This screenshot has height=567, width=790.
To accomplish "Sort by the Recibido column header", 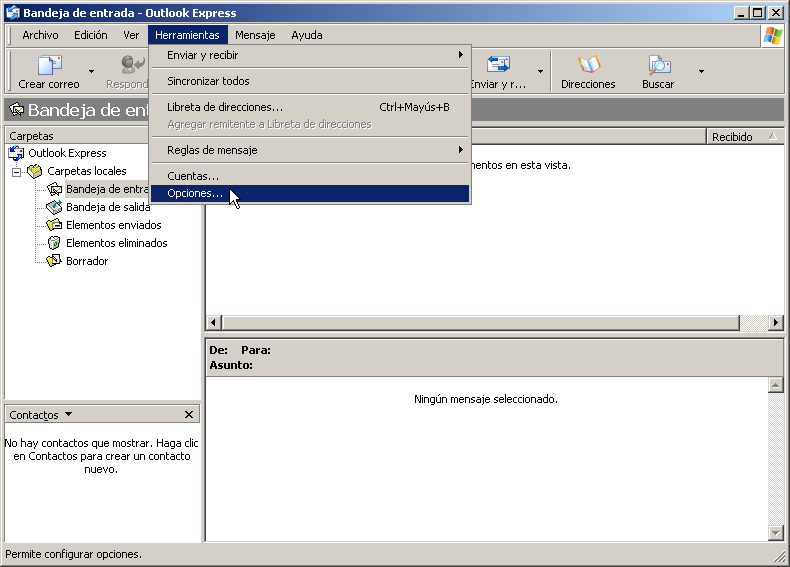I will 745,137.
